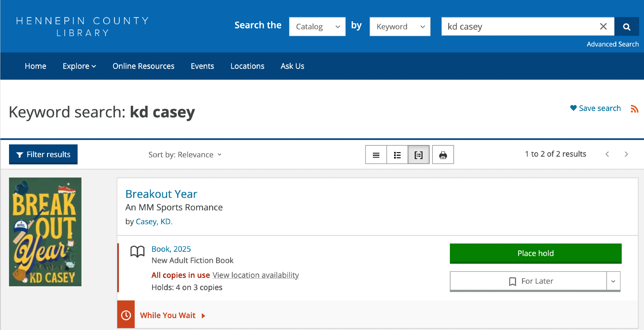Open the Keyword search type dropdown
The width and height of the screenshot is (644, 330).
[400, 27]
